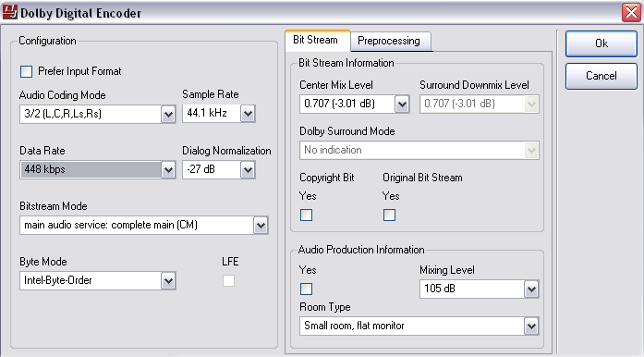Expand the Dialog Normalization dropdown arrow
Viewport: 644px width, 357px height.
(248, 170)
